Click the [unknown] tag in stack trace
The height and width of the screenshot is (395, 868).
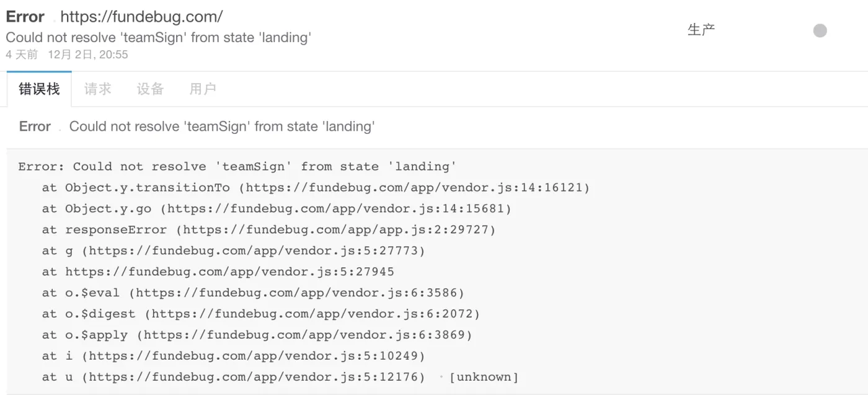(484, 377)
